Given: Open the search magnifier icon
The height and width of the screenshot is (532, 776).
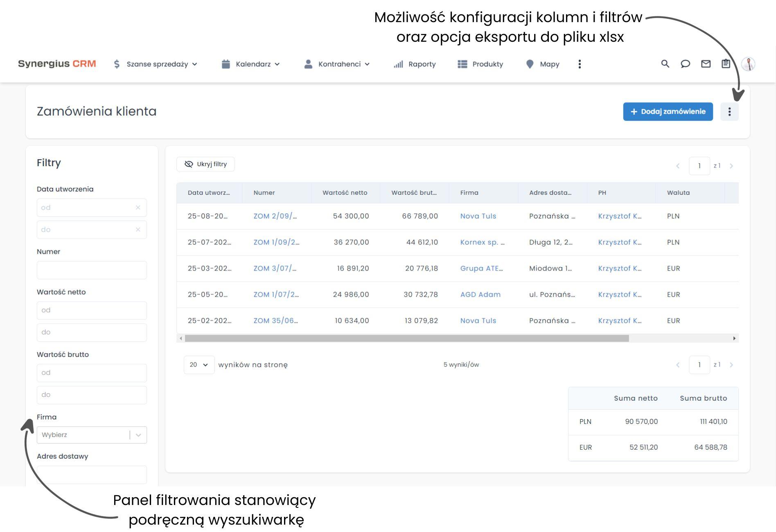Looking at the screenshot, I should tap(665, 64).
